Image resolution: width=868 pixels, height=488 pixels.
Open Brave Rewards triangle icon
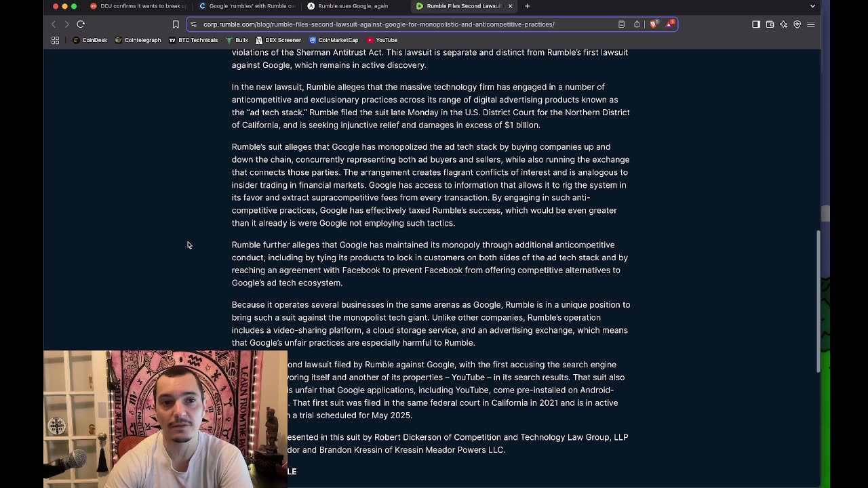pyautogui.click(x=670, y=24)
